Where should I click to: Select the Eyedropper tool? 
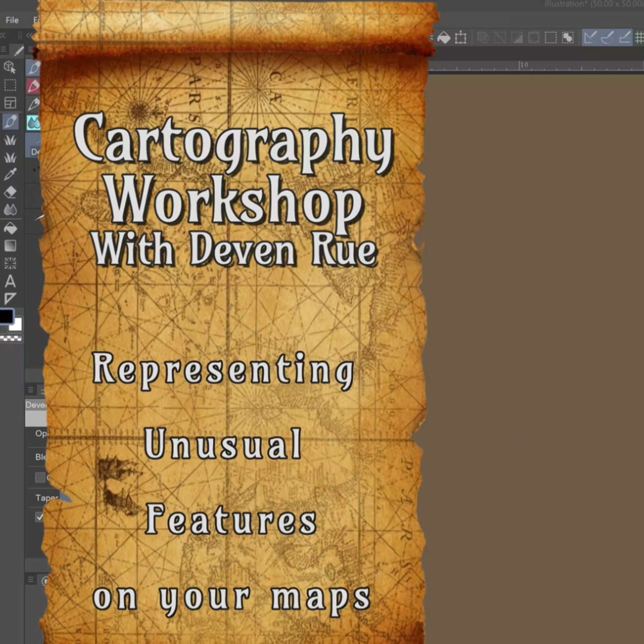pos(10,174)
